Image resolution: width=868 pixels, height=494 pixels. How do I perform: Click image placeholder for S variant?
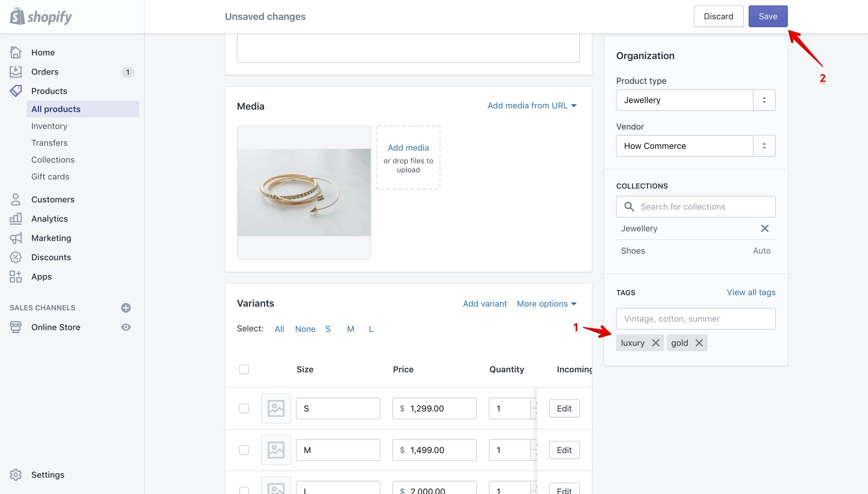pyautogui.click(x=276, y=408)
